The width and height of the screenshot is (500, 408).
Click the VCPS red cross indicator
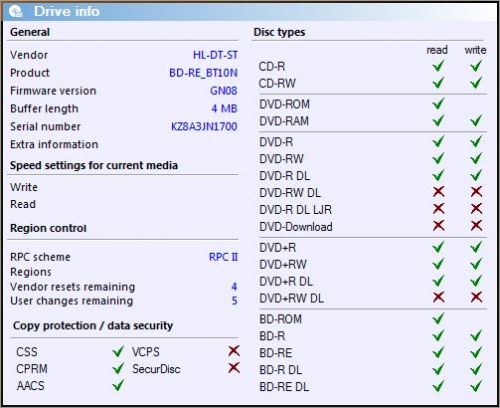tap(234, 351)
